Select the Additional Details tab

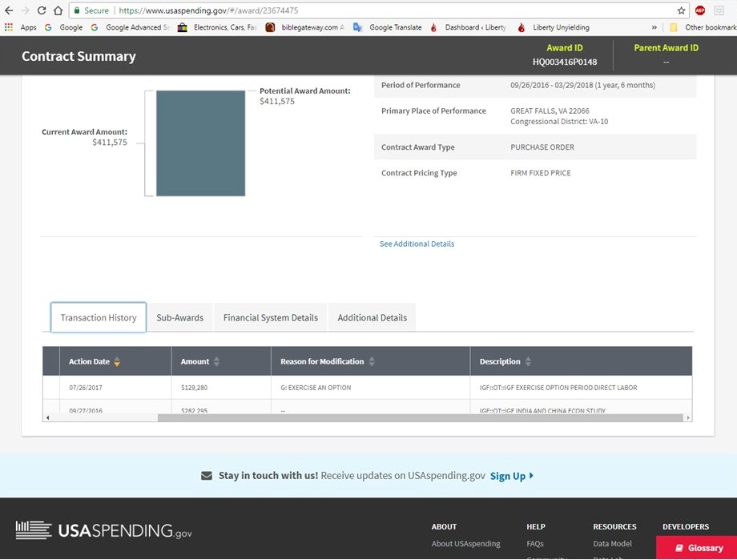pyautogui.click(x=372, y=317)
